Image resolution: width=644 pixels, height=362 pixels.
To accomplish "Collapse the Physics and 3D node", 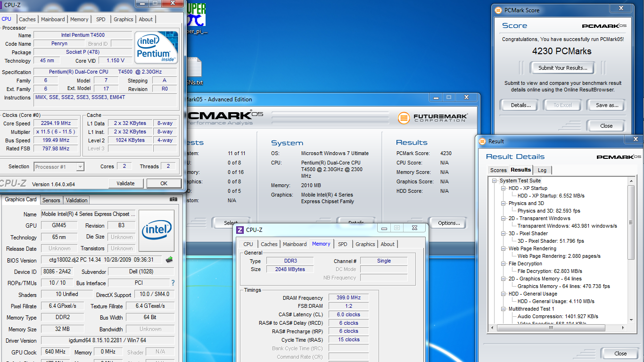I will (504, 203).
